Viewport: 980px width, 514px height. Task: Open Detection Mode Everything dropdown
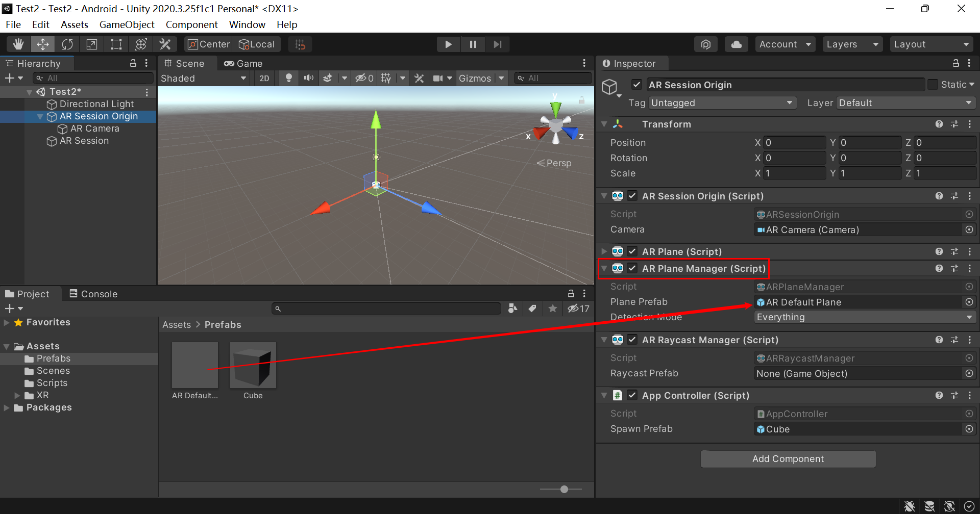pyautogui.click(x=865, y=317)
